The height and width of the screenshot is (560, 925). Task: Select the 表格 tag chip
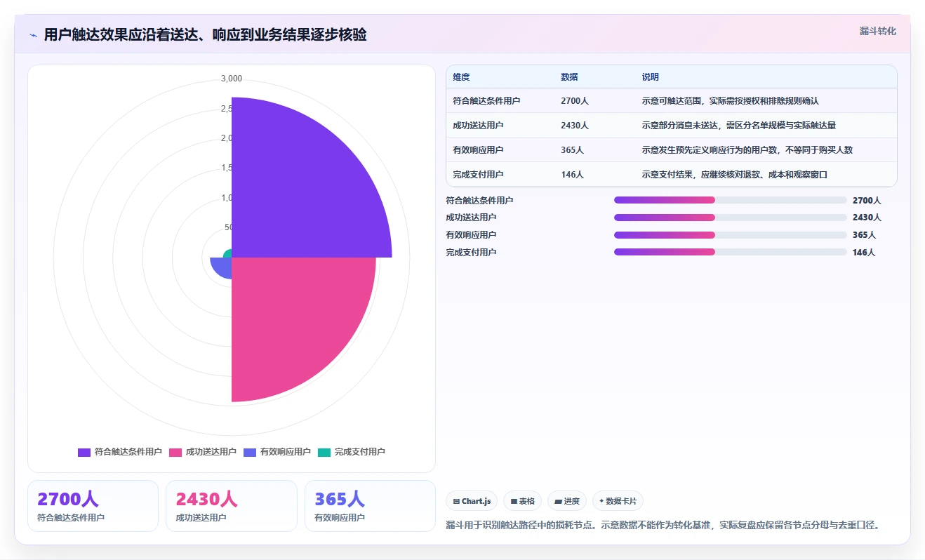pos(522,501)
